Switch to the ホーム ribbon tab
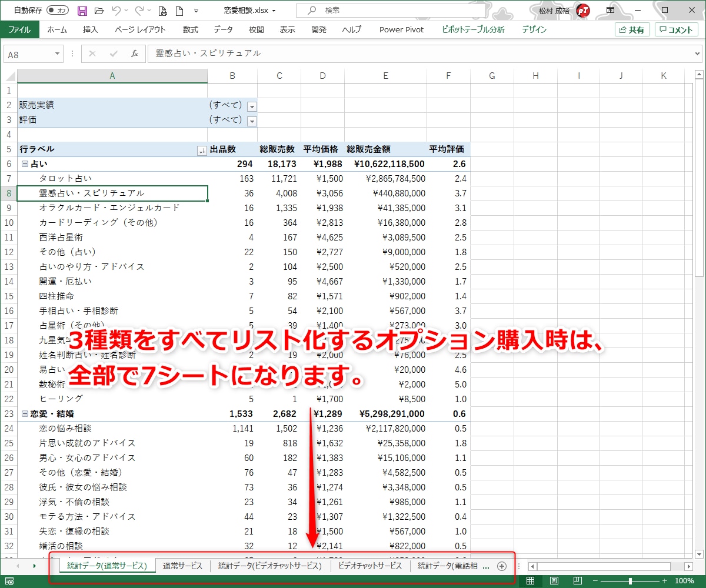706x588 pixels. pos(57,29)
